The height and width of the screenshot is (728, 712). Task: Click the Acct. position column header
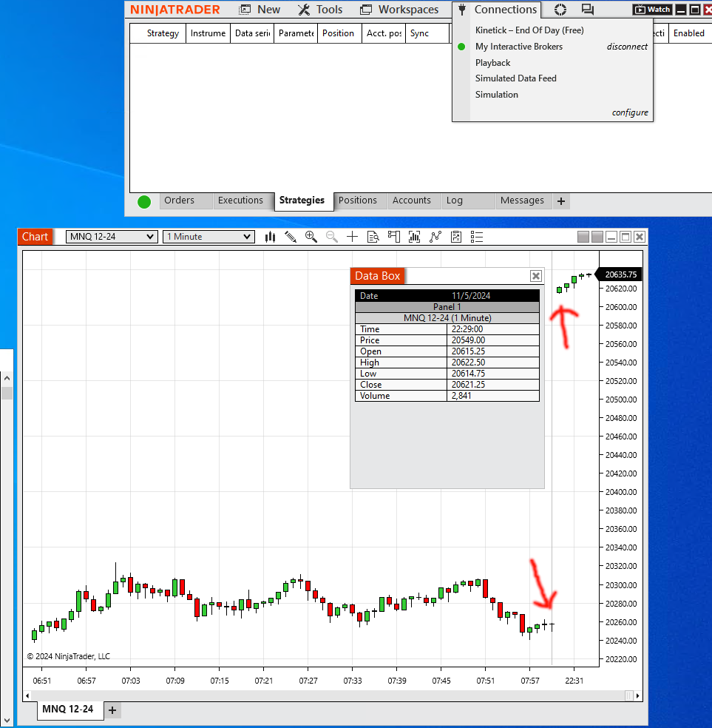pos(384,33)
